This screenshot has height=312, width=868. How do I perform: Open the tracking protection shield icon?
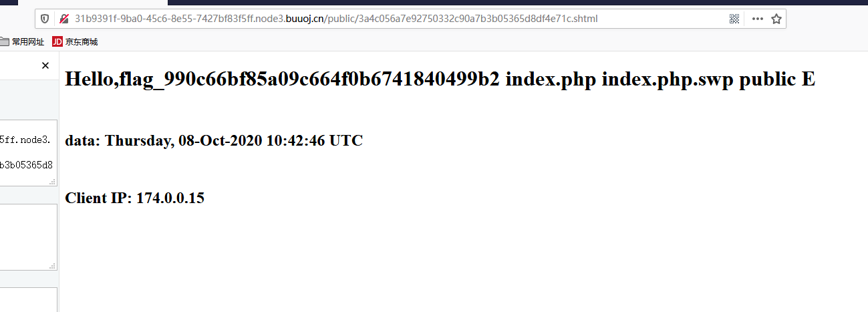tap(45, 19)
